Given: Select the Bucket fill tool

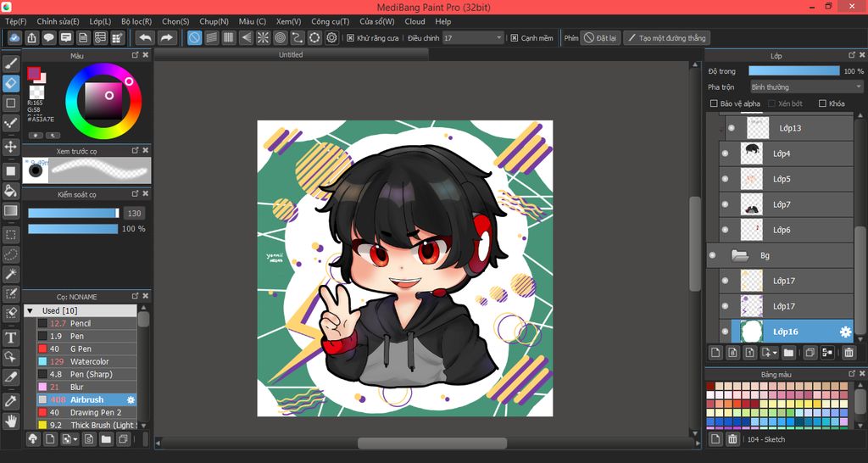Looking at the screenshot, I should (10, 191).
